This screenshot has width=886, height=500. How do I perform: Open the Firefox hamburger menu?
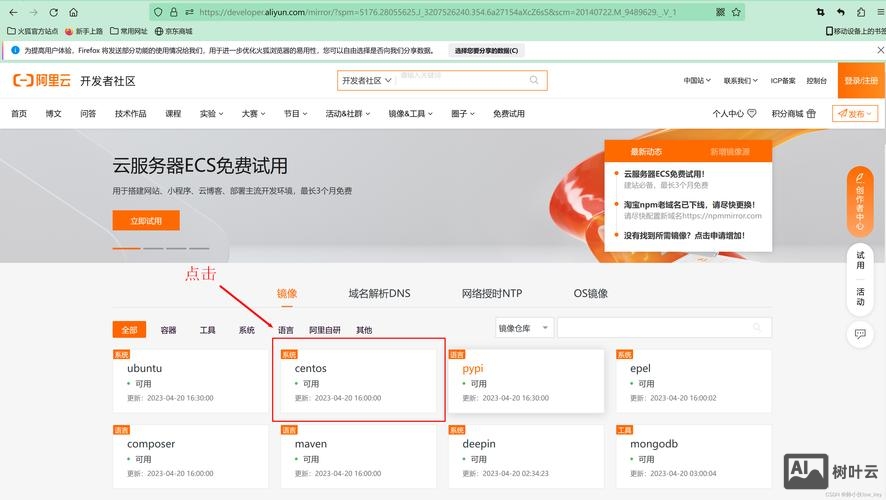point(880,12)
